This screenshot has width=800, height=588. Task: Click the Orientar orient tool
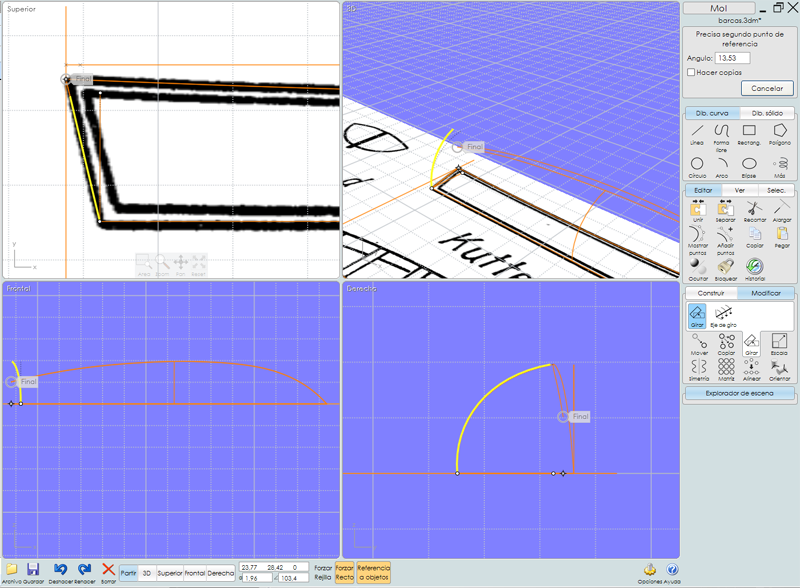click(780, 370)
